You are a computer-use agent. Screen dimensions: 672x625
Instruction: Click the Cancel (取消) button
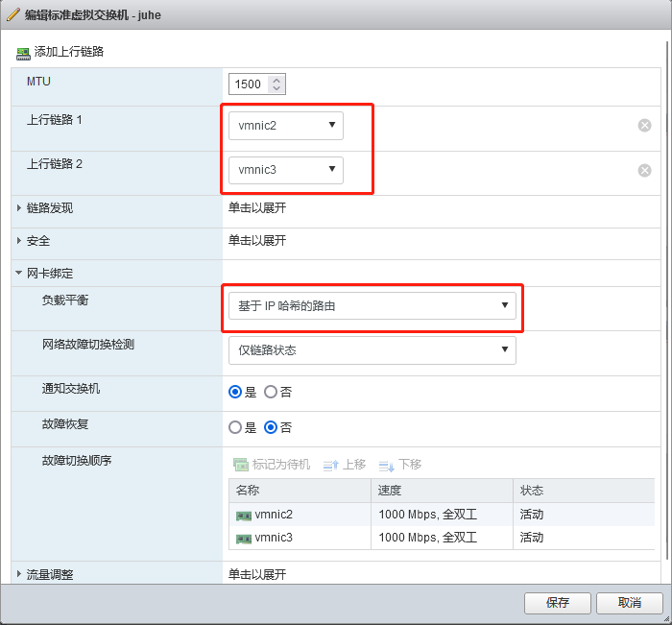pos(629,603)
